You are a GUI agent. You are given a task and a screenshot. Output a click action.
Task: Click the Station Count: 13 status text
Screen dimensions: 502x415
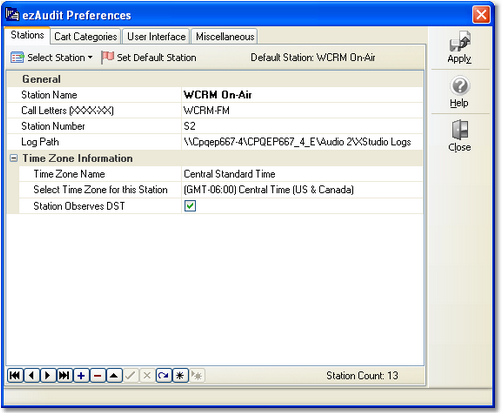pos(362,376)
